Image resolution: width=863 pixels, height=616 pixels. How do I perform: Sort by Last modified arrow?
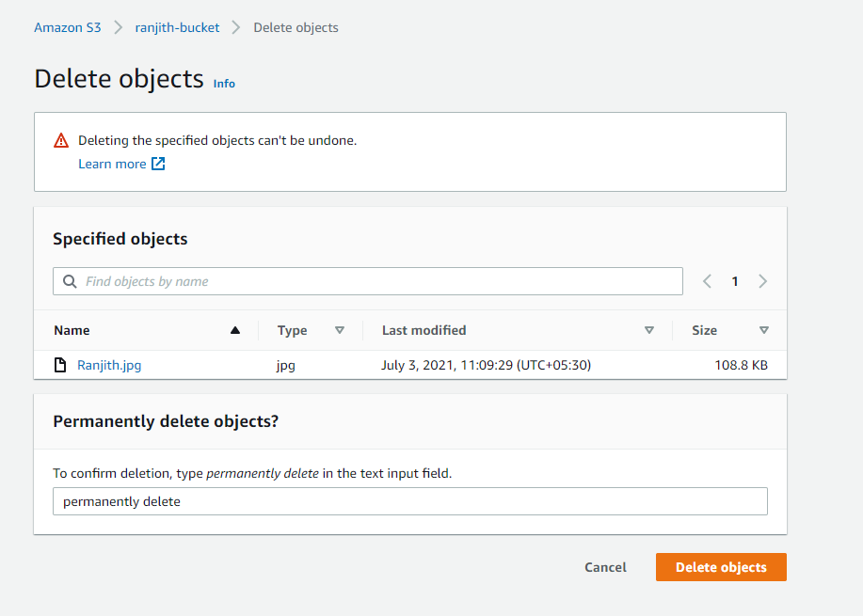point(648,330)
